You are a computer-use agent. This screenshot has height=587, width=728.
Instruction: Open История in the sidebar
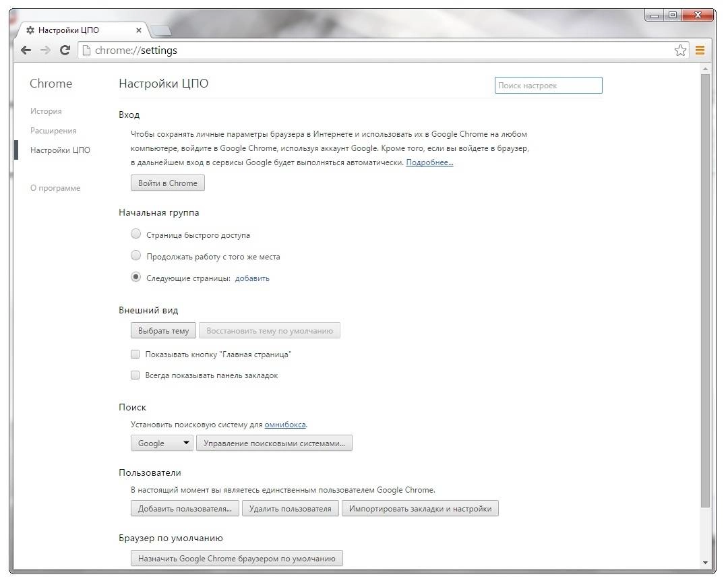coord(46,111)
